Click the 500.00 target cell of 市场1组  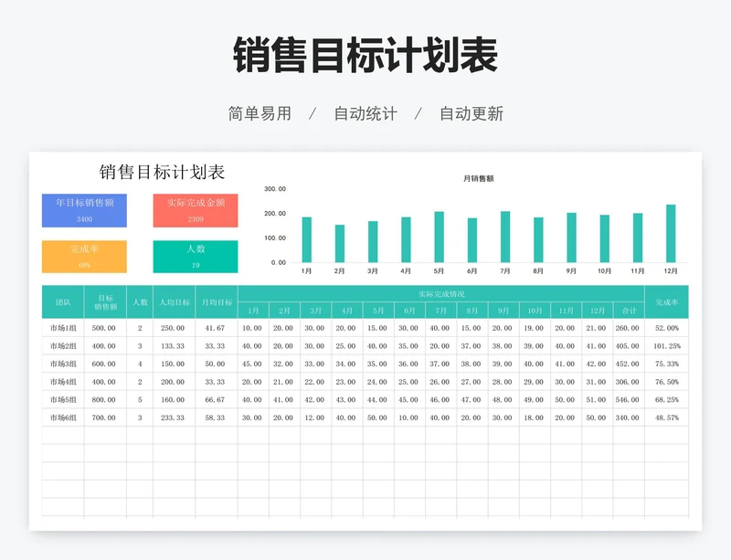coord(104,328)
